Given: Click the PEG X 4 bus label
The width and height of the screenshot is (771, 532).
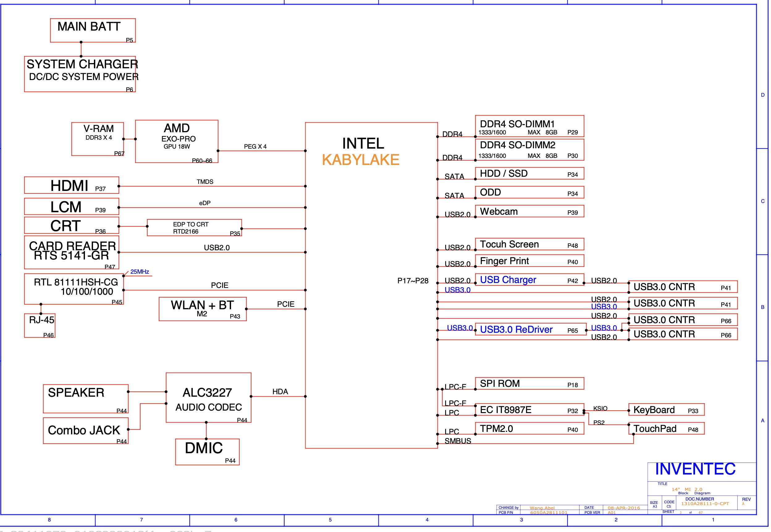Looking at the screenshot, I should point(255,146).
